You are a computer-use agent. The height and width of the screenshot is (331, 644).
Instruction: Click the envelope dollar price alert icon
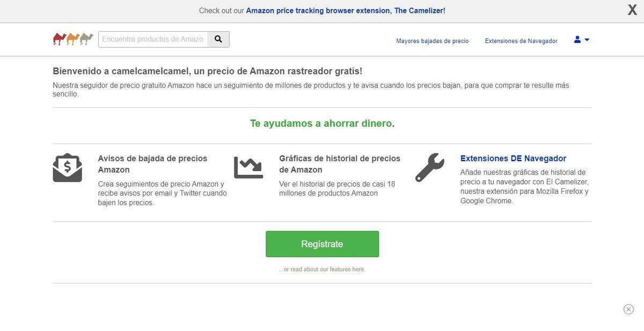click(68, 168)
